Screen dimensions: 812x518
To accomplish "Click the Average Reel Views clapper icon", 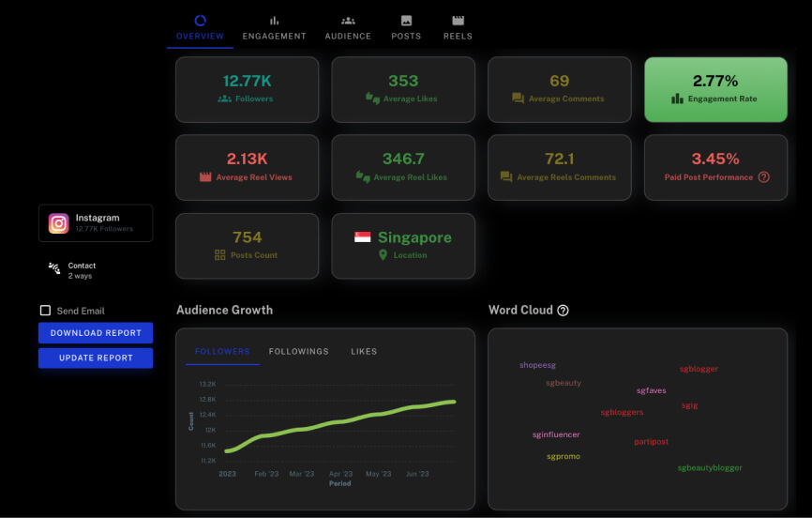I will pos(205,176).
